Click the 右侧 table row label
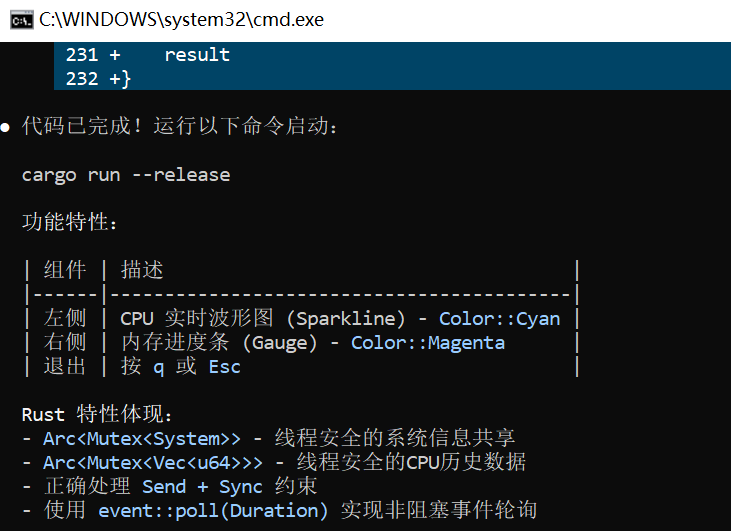 coord(65,342)
